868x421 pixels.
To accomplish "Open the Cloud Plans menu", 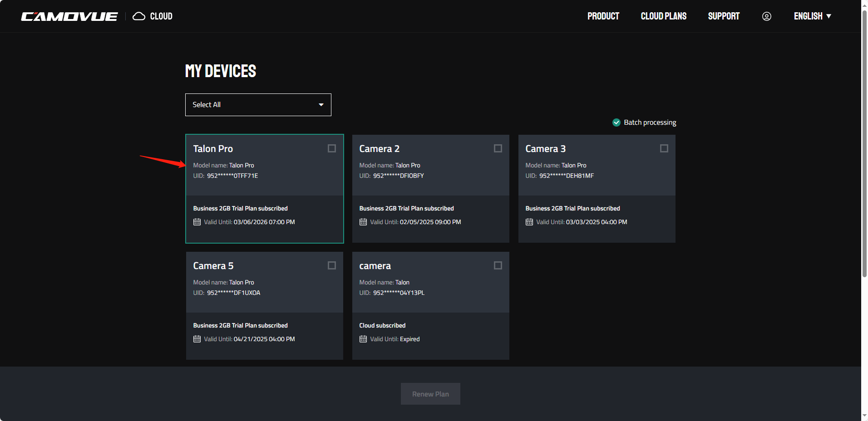I will coord(664,16).
